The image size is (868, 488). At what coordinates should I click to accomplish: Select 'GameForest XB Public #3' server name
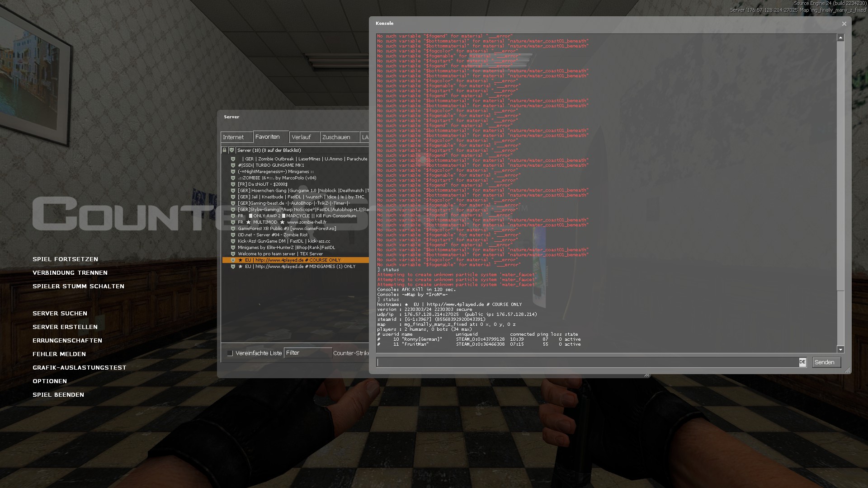click(x=287, y=229)
